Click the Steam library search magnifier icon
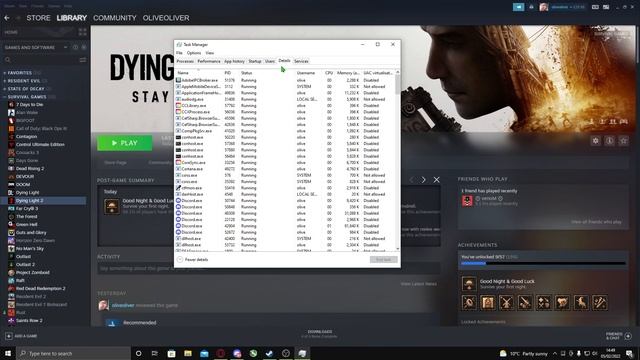 8,60
